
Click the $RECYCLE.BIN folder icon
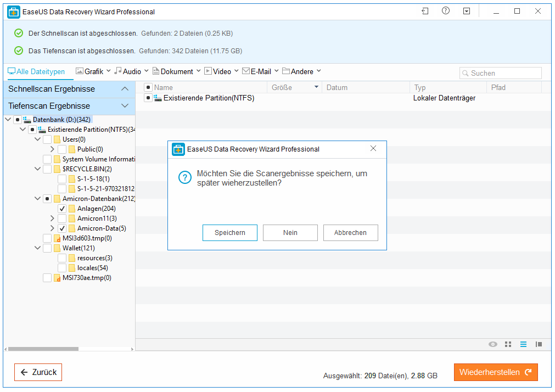coord(57,169)
